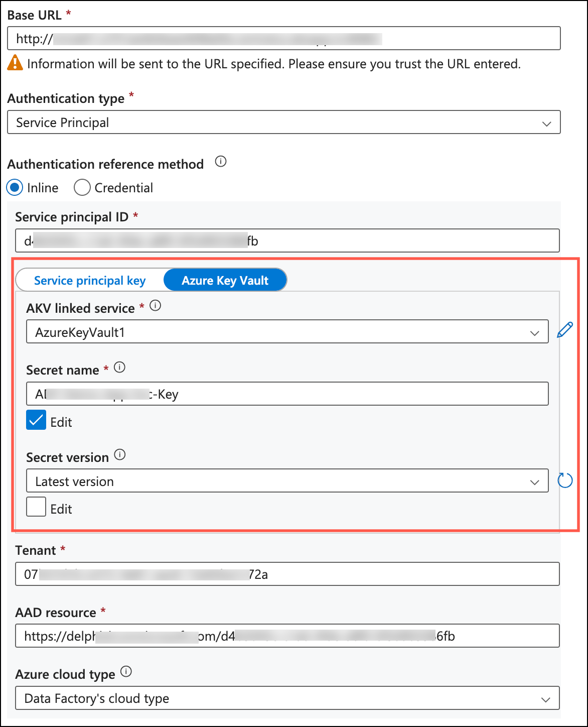Select the Inline radio button
This screenshot has width=588, height=727.
click(15, 188)
